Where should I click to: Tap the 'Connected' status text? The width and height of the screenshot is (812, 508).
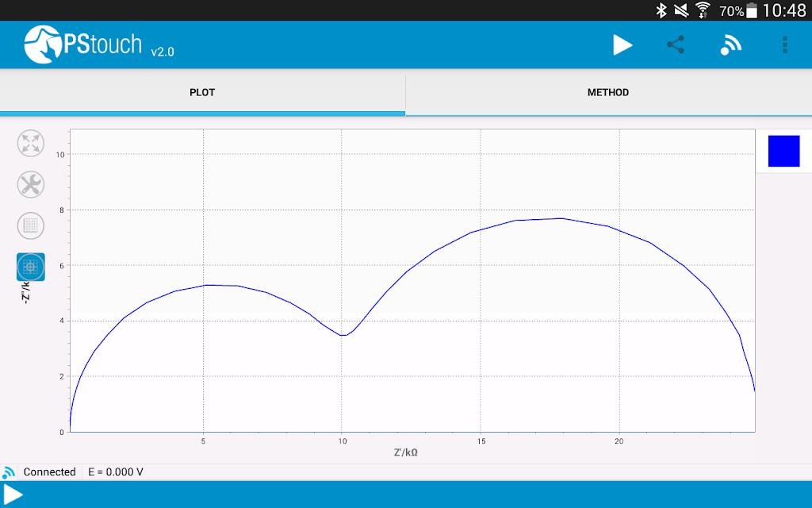pos(50,472)
